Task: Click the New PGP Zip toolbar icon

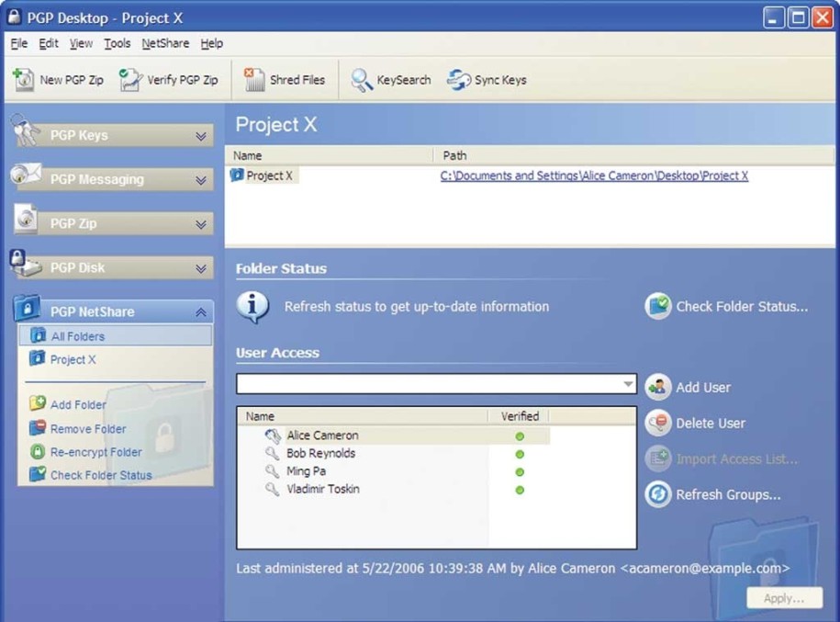Action: (x=24, y=80)
